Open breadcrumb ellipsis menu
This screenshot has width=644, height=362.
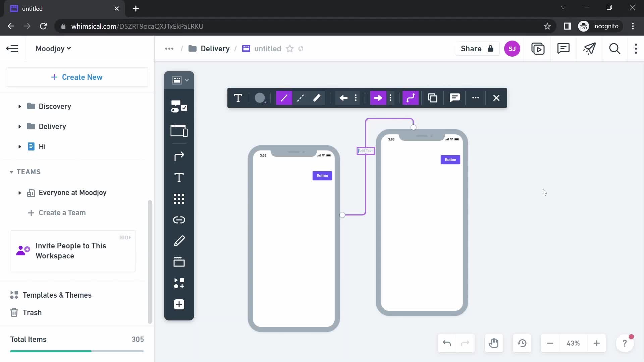point(169,49)
